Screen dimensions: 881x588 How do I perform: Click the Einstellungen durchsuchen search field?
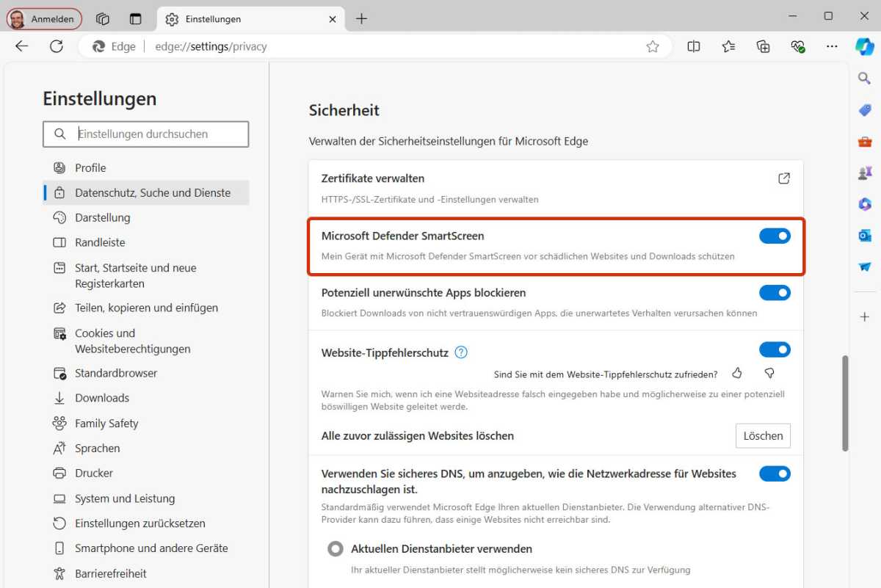point(154,134)
